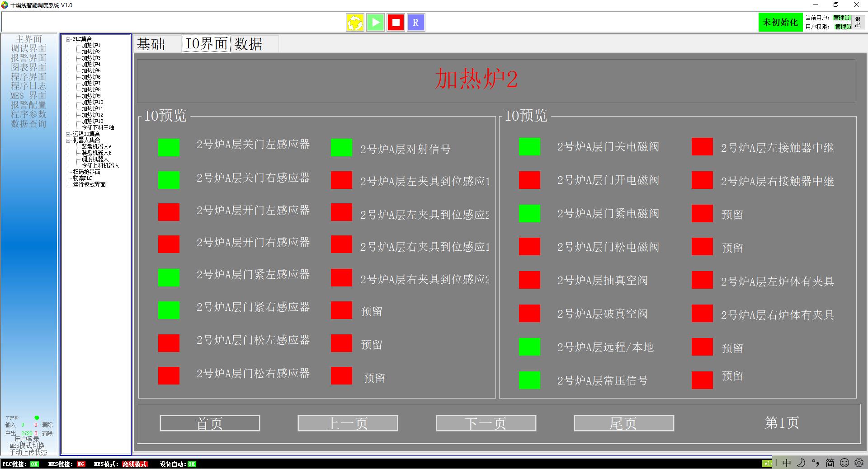Click the 下一页 next page button
The image size is (868, 469).
tap(486, 423)
